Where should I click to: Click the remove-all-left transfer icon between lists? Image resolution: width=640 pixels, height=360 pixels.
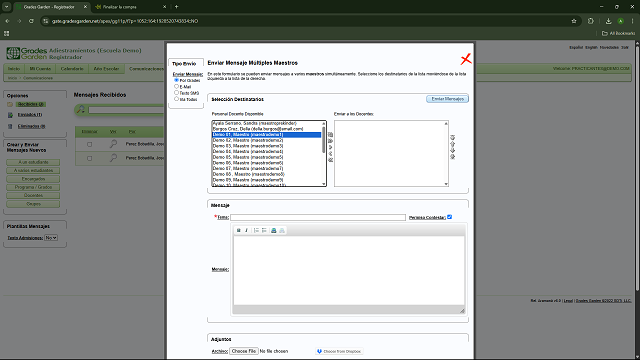click(331, 160)
